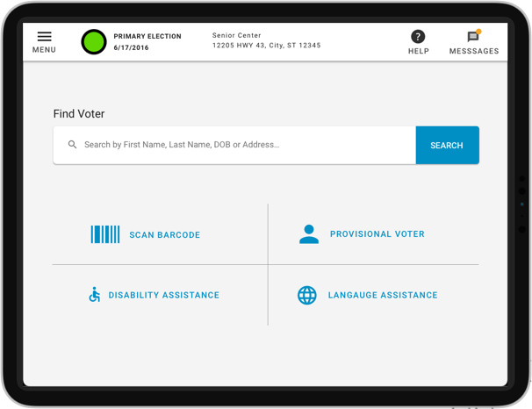Click the HELP label in header
The width and height of the screenshot is (532, 409).
click(418, 51)
